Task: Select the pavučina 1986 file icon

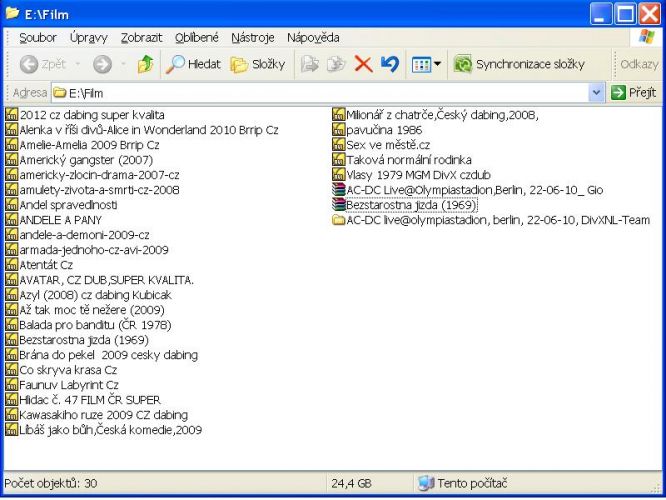Action: coord(339,130)
